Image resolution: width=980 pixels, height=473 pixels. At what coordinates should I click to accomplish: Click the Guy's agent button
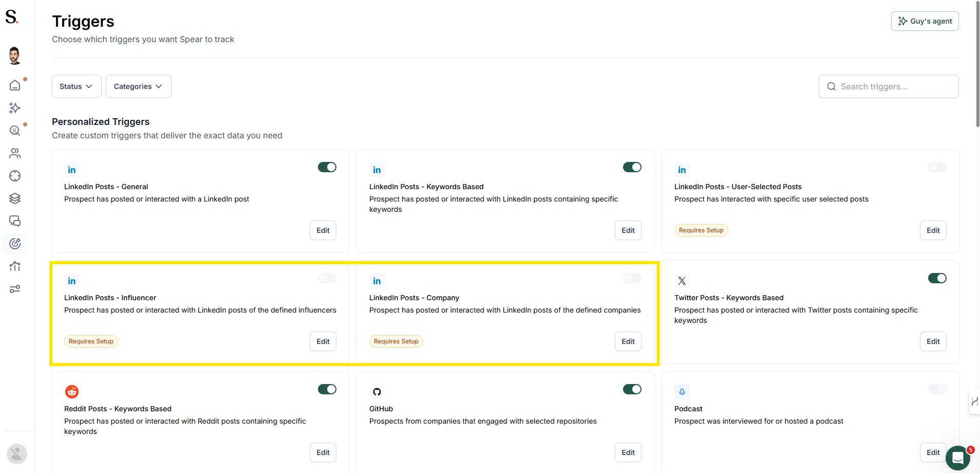[x=925, y=21]
